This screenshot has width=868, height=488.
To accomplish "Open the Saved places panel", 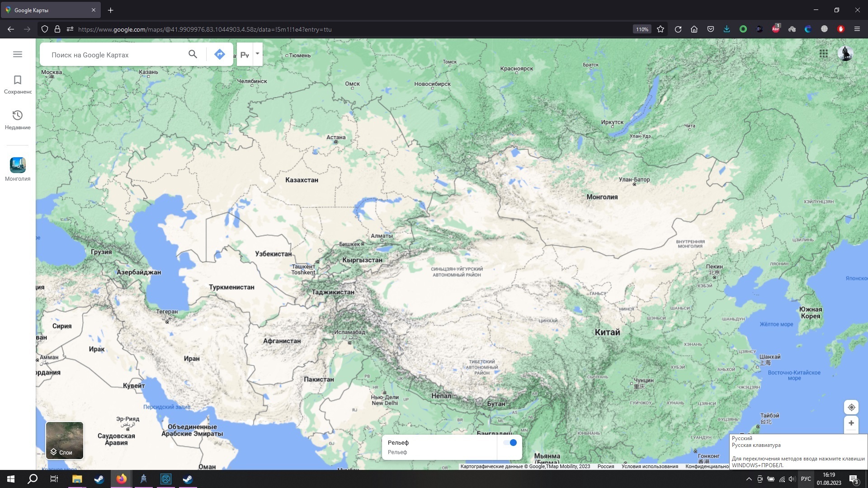I will pos(18,84).
